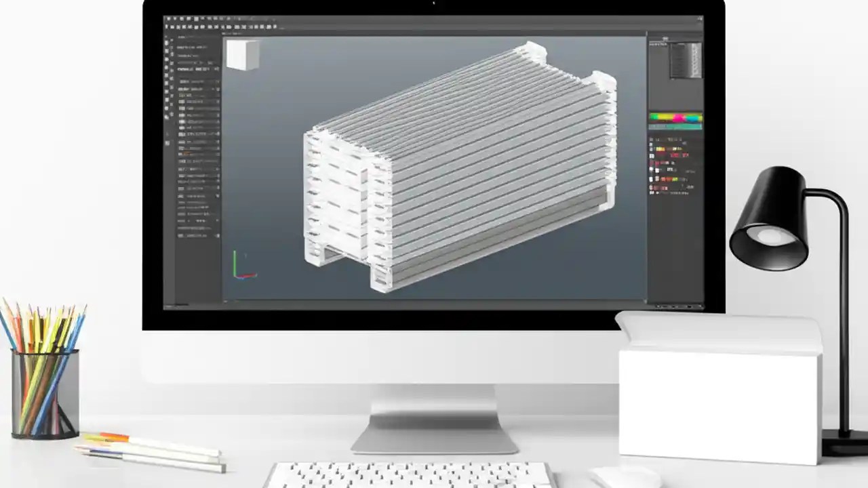The height and width of the screenshot is (488, 868).
Task: Open the dropdown at the top of the left panel
Action: click(x=197, y=36)
